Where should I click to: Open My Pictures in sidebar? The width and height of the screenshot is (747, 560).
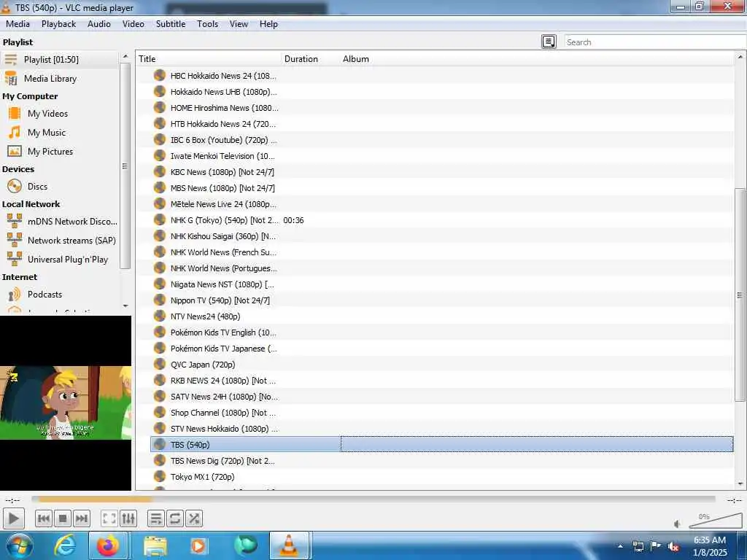point(60,152)
